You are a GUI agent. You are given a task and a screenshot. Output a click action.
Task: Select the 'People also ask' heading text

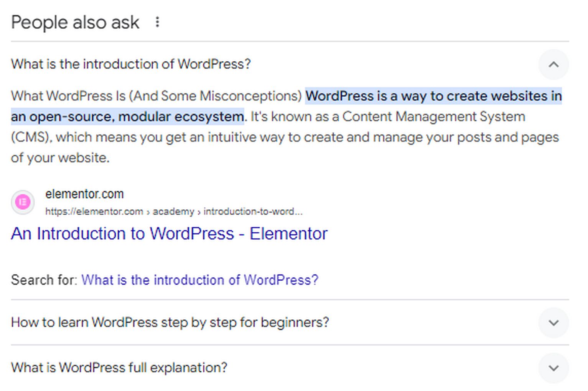75,22
